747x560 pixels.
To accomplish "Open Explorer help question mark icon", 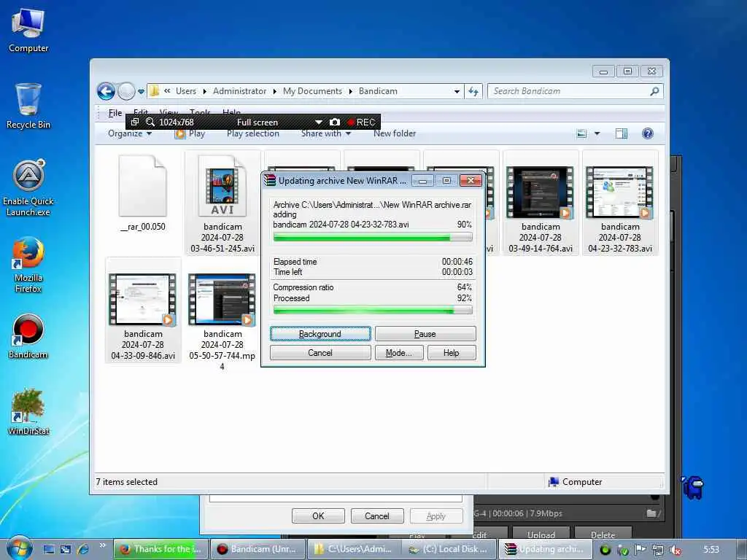I will (648, 134).
